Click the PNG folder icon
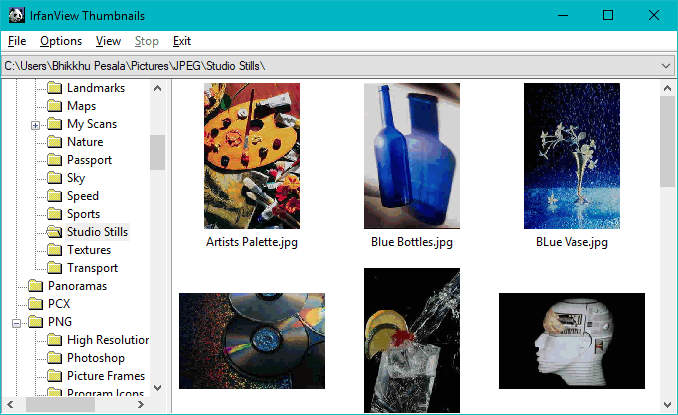The width and height of the screenshot is (678, 415). [35, 322]
